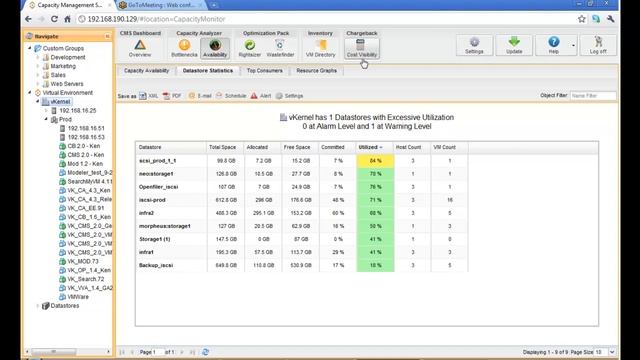Open the Settings button in top toolbar
640x360 pixels.
(474, 45)
